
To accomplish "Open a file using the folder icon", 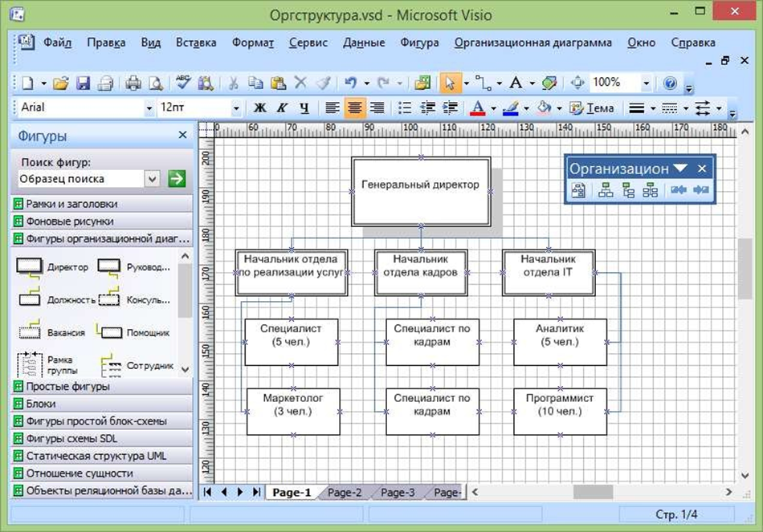I will coord(61,83).
